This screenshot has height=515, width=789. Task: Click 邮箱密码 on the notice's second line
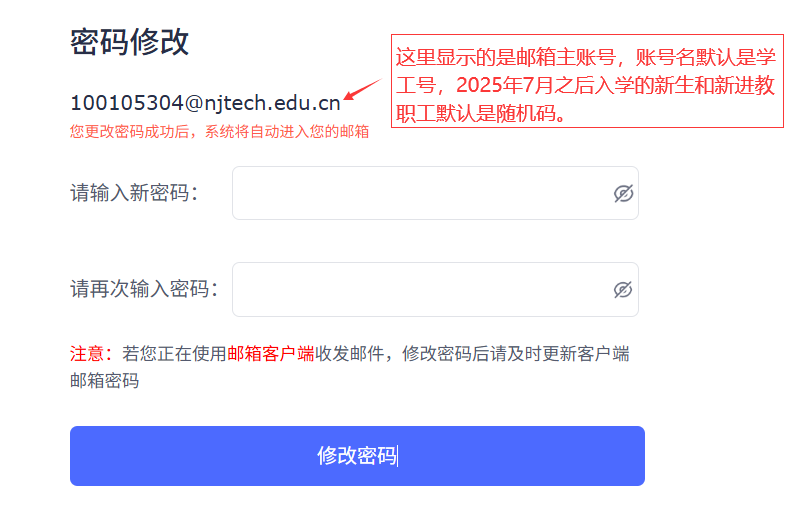tap(105, 381)
